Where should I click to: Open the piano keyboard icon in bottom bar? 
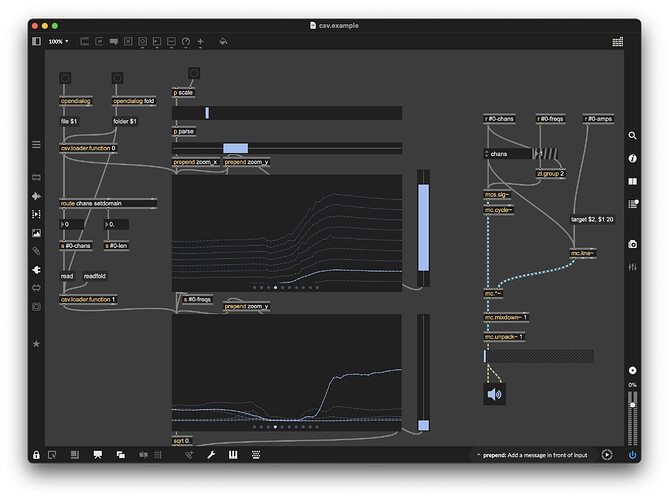coord(233,455)
